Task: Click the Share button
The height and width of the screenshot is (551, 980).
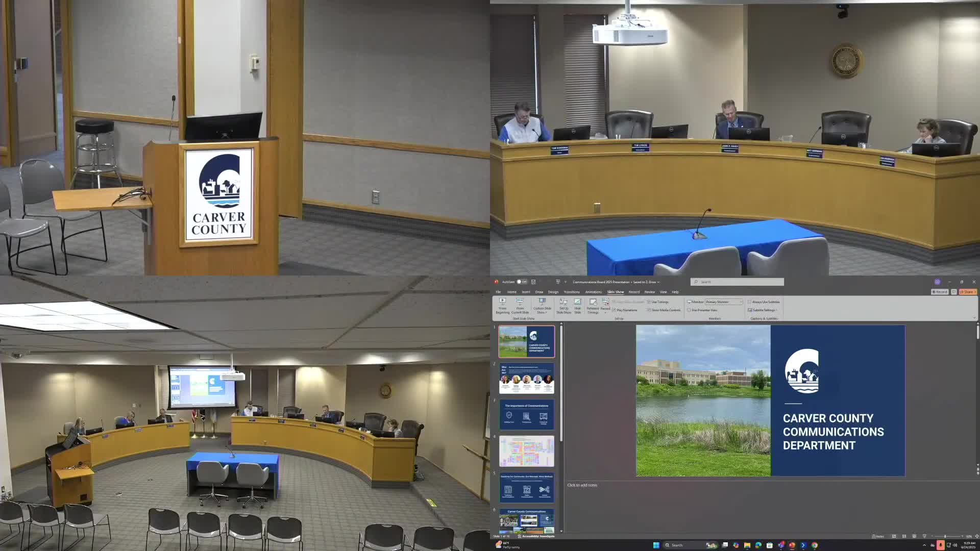Action: pyautogui.click(x=968, y=292)
